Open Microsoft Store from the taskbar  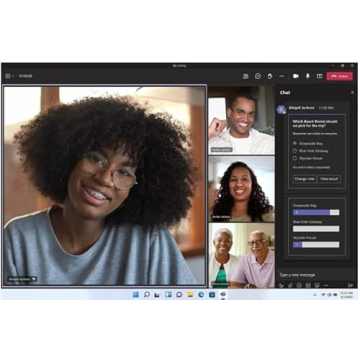(212, 295)
